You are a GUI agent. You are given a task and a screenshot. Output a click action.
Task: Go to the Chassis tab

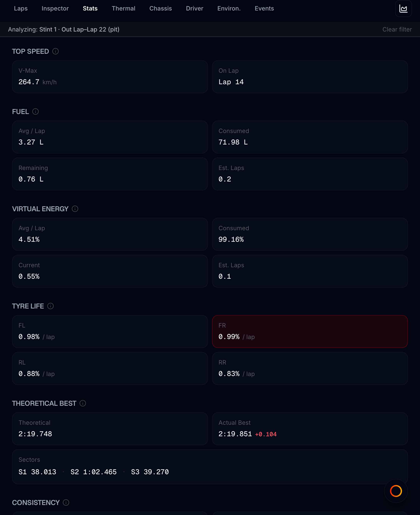[161, 8]
